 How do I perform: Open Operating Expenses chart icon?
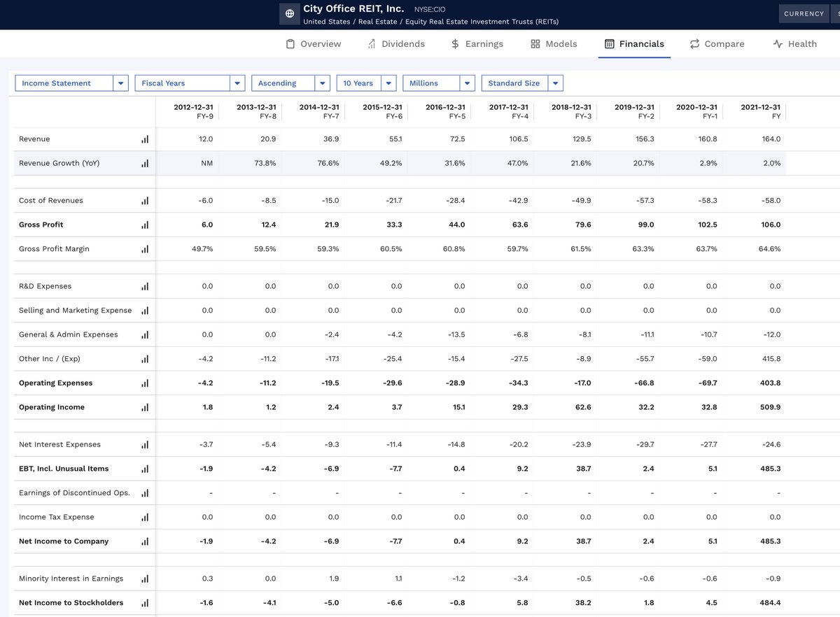145,383
